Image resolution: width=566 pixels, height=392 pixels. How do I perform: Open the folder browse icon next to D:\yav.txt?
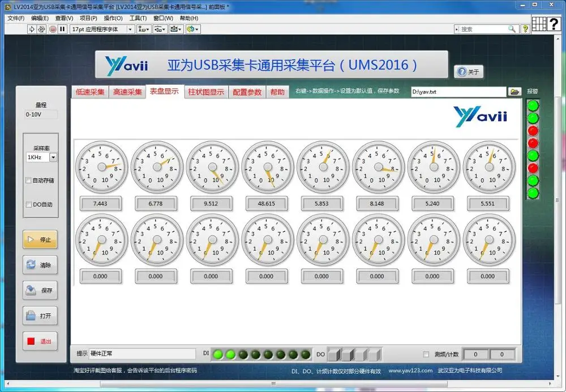pyautogui.click(x=514, y=91)
